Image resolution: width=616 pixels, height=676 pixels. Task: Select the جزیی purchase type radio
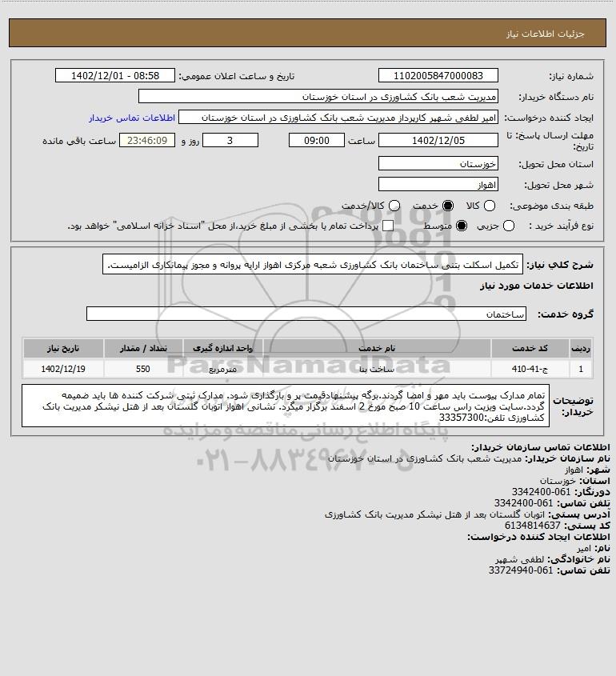tap(509, 226)
